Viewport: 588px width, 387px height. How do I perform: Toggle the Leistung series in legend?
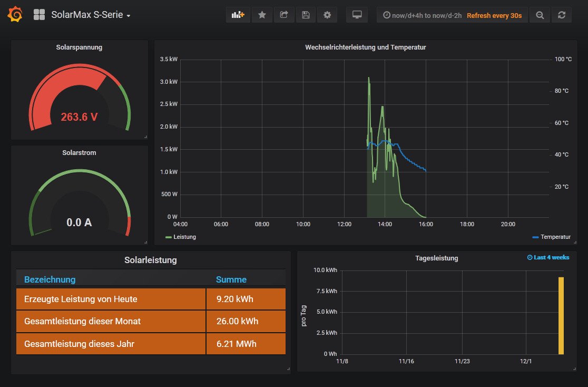tap(184, 237)
